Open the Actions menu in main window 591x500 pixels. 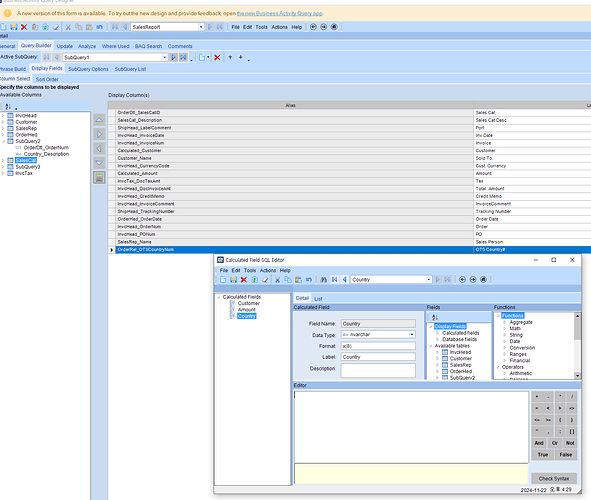pos(279,27)
